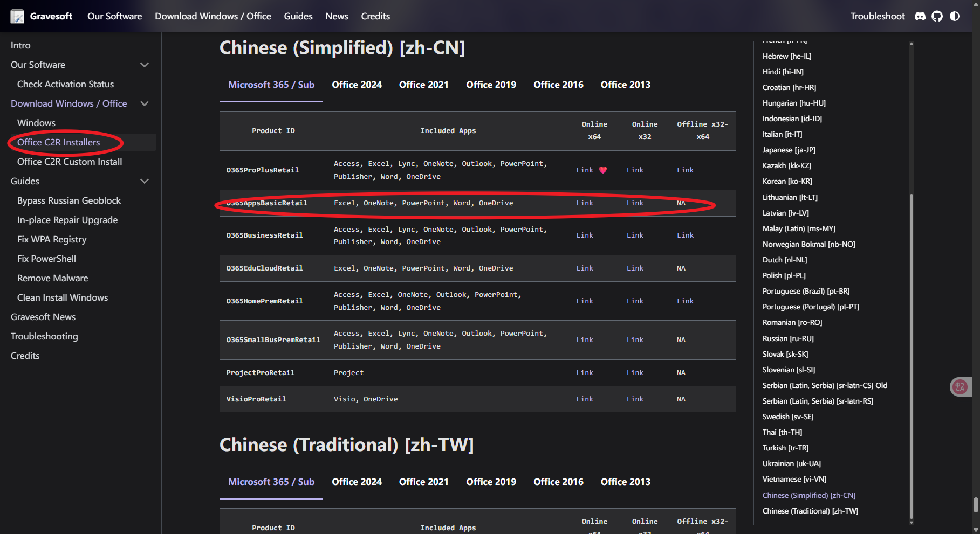Screen dimensions: 980x534
Task: Click Online x64 Link for O365EduCloudRetail
Action: pyautogui.click(x=585, y=268)
